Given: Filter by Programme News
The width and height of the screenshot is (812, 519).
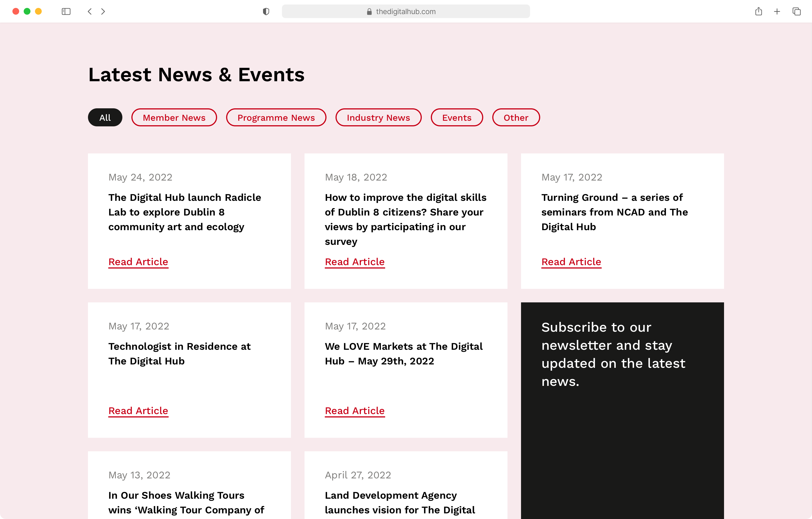Looking at the screenshot, I should pyautogui.click(x=276, y=117).
